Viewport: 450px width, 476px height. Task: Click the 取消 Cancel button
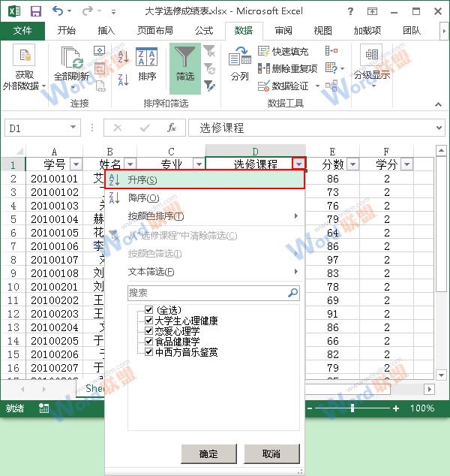(x=271, y=453)
